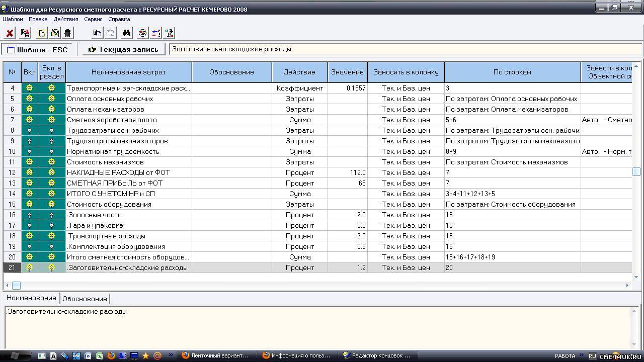Open the Действия menu

pyautogui.click(x=66, y=19)
